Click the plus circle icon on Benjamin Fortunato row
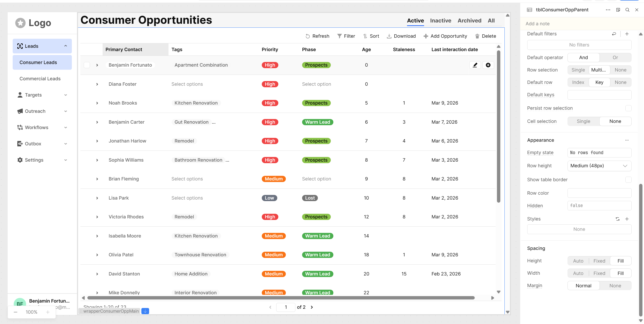The height and width of the screenshot is (324, 644). pos(488,65)
